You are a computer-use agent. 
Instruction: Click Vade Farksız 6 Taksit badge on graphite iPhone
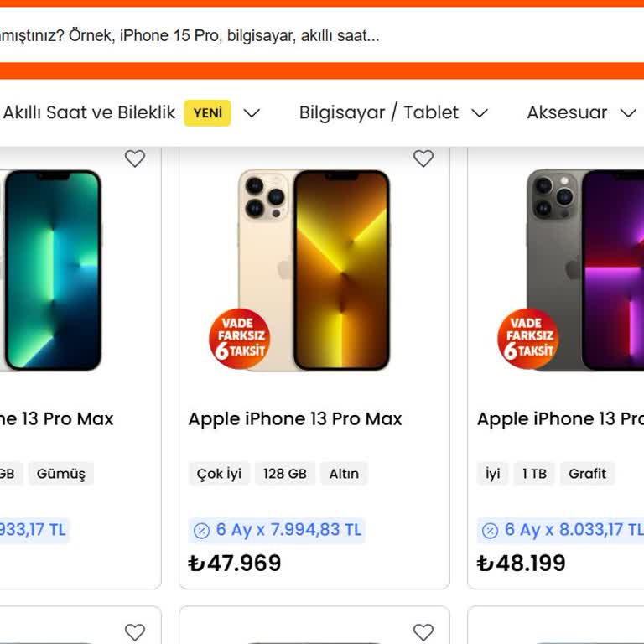pyautogui.click(x=528, y=340)
